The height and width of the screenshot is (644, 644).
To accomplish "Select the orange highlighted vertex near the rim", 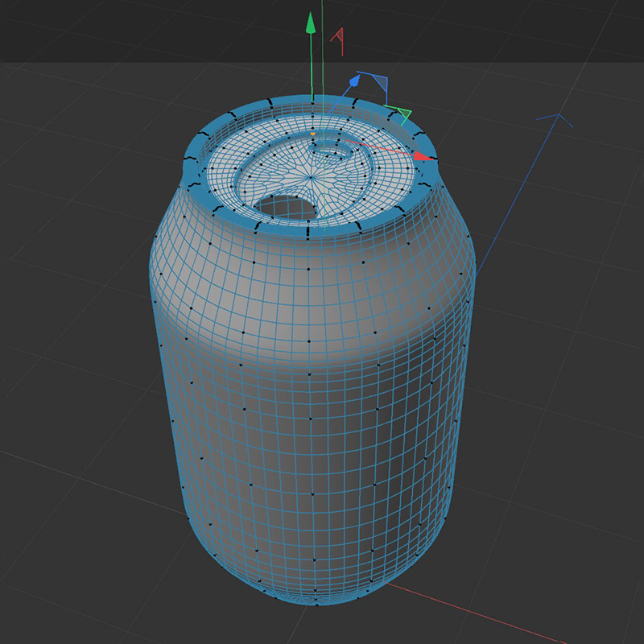I will pos(313,134).
